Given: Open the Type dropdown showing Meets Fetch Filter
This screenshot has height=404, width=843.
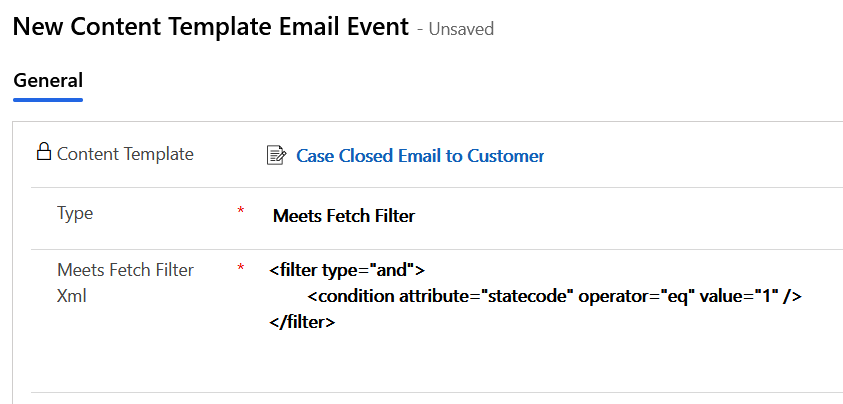Looking at the screenshot, I should coord(344,215).
